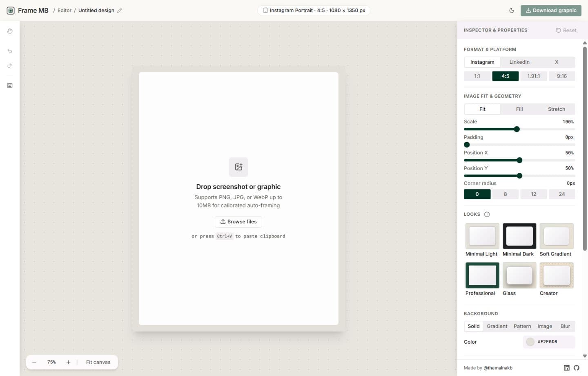The height and width of the screenshot is (376, 588).
Task: Open the GitHub icon in the footer
Action: coord(576,368)
